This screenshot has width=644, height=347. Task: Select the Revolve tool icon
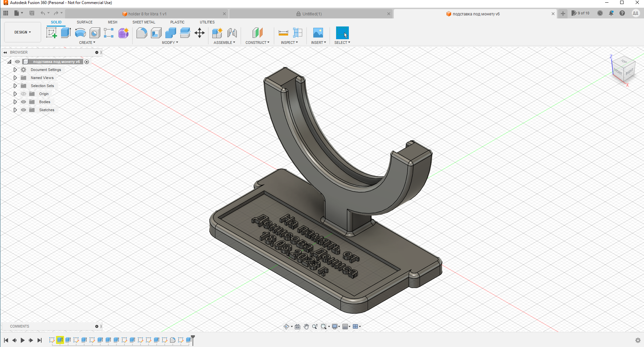coord(80,33)
